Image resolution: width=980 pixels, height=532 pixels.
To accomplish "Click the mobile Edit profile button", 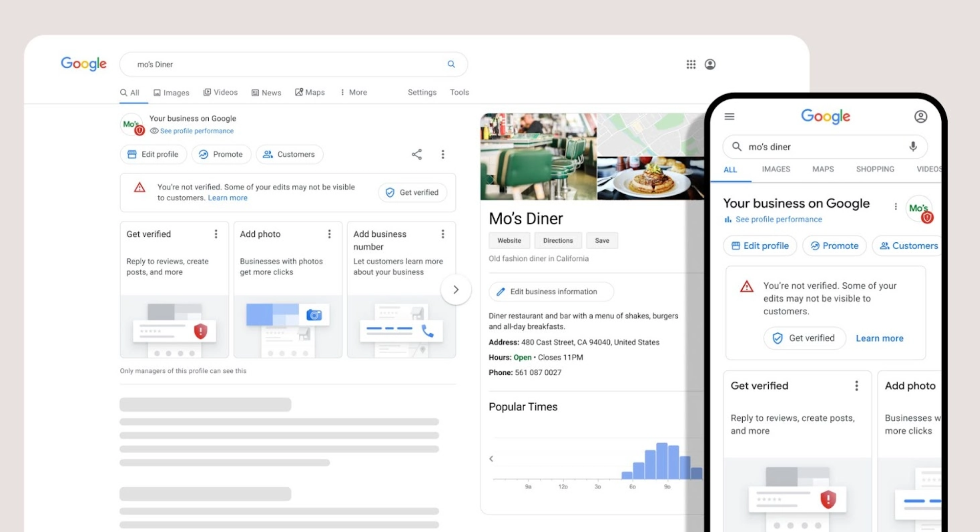I will click(x=760, y=246).
